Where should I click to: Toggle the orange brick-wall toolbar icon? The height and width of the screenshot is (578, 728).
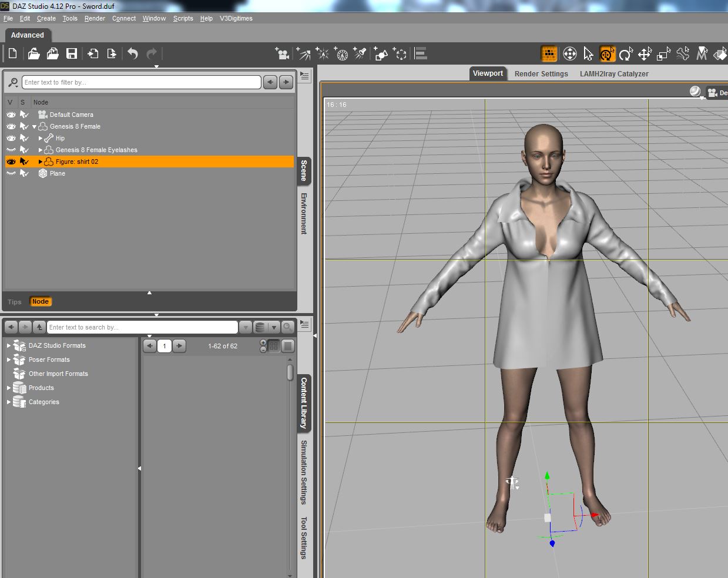click(549, 54)
